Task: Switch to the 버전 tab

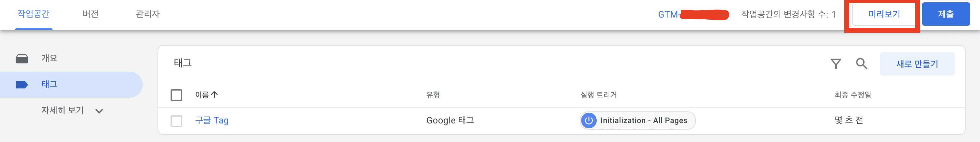Action: click(90, 14)
